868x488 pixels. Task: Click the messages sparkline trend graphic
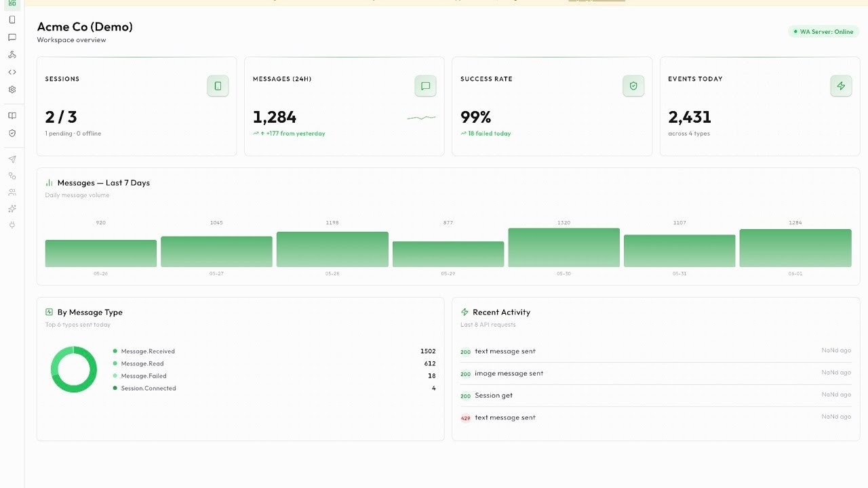(421, 118)
